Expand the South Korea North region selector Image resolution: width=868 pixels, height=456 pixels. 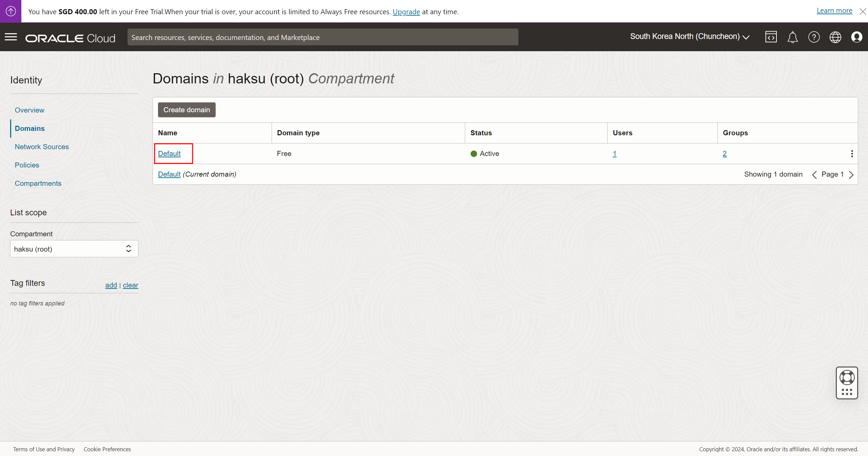click(690, 37)
